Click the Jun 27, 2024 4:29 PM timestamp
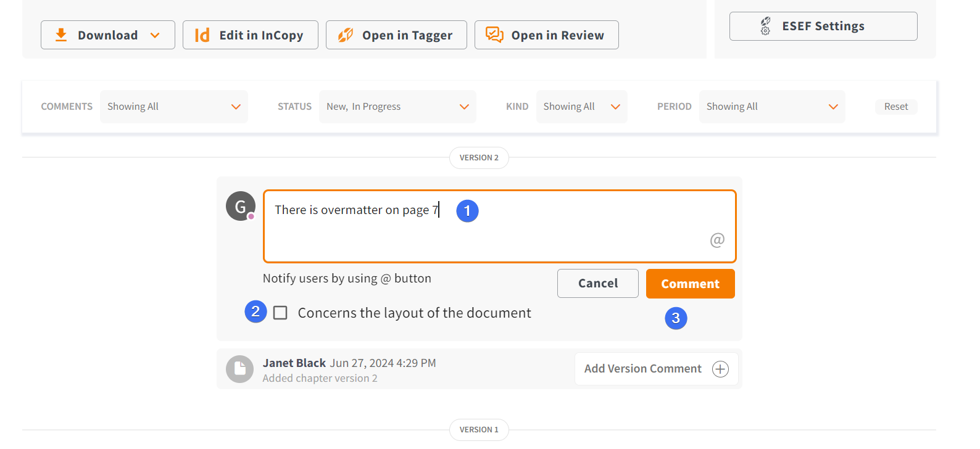This screenshot has height=449, width=980. pyautogui.click(x=383, y=363)
